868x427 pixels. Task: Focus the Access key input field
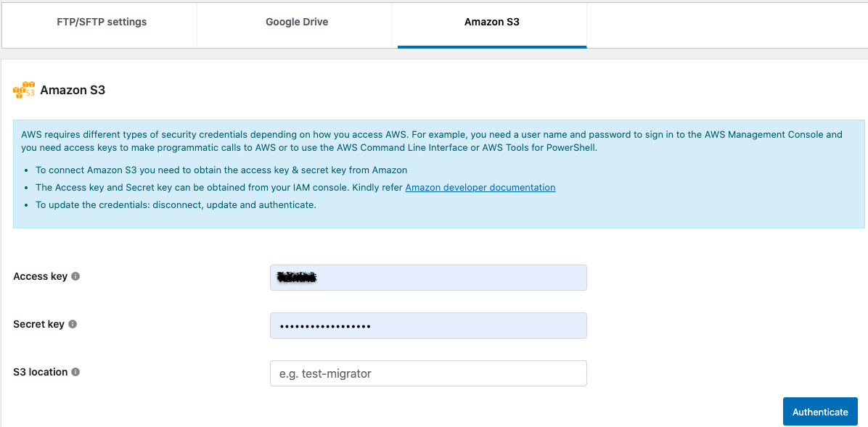point(428,278)
